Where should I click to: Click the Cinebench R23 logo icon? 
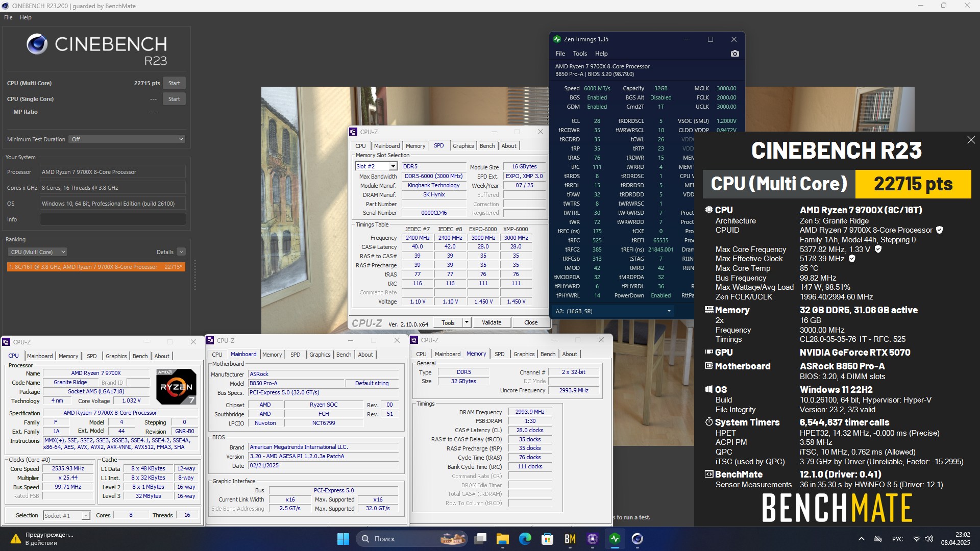tap(37, 44)
